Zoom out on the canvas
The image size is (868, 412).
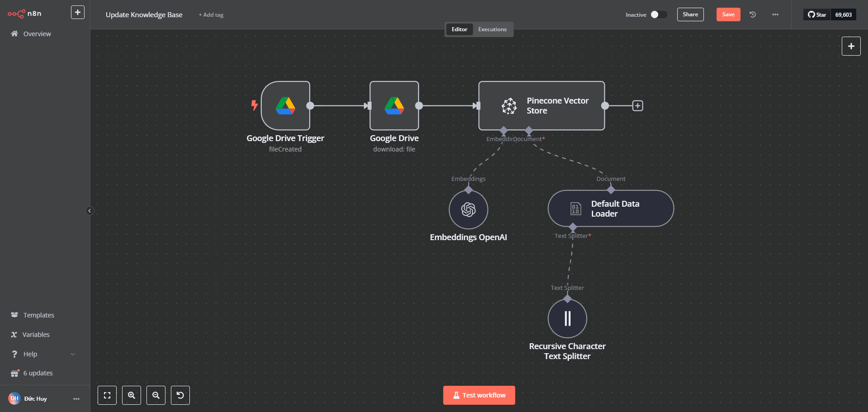[156, 395]
